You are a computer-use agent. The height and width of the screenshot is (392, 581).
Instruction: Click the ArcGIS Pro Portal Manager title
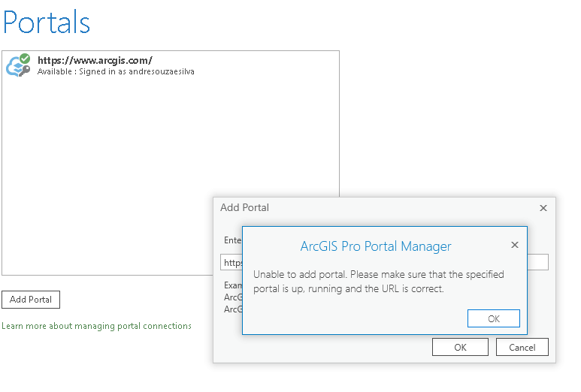pos(376,246)
